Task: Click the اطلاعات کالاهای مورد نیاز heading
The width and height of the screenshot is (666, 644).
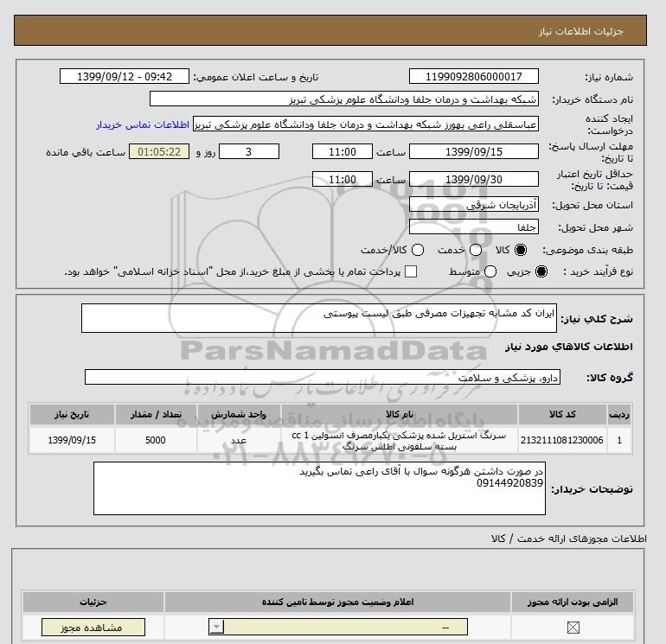Action: tap(569, 347)
